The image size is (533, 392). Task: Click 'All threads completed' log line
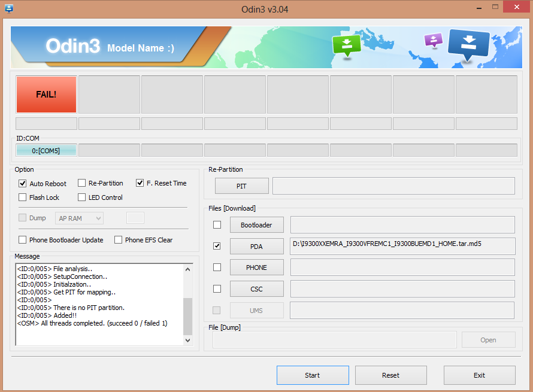pos(92,323)
